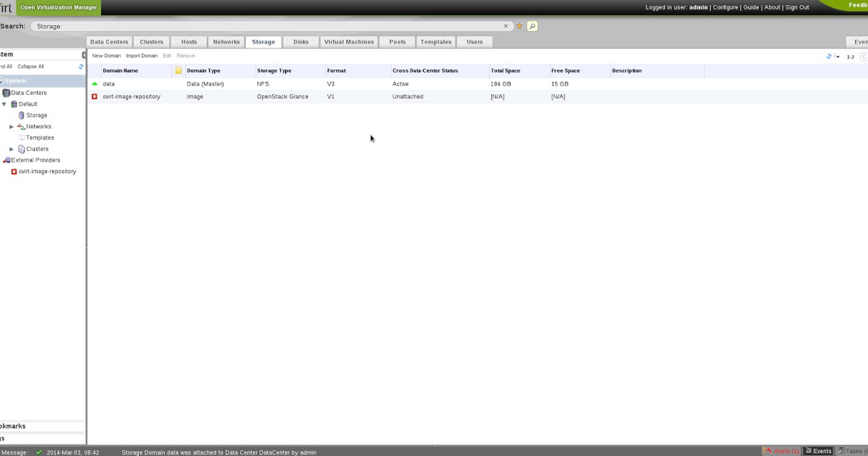868x456 pixels.
Task: Open the refresh interval dropdown arrow
Action: pos(838,56)
